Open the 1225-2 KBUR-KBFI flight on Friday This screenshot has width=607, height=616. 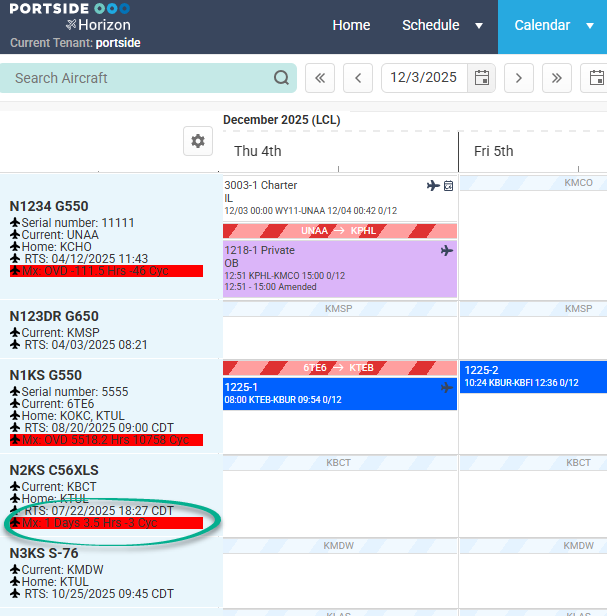click(532, 376)
